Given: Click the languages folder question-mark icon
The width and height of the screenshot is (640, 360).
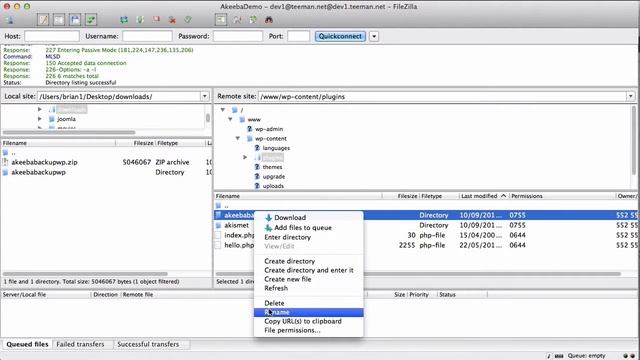Looking at the screenshot, I should coord(257,148).
